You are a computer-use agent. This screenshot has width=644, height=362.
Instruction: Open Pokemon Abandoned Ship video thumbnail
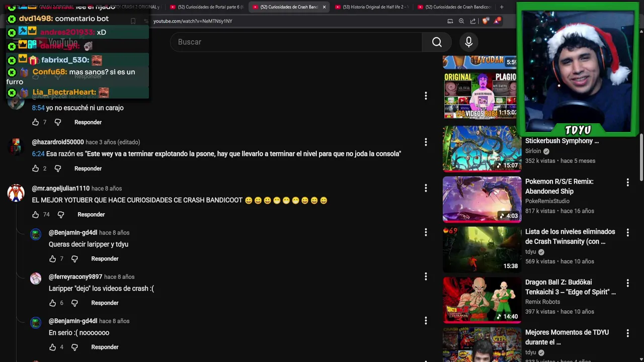tap(482, 199)
